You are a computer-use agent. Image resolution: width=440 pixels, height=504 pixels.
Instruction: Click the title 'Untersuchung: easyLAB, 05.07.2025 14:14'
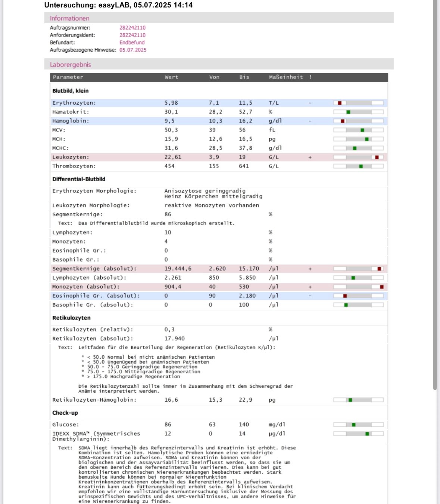[x=118, y=5]
